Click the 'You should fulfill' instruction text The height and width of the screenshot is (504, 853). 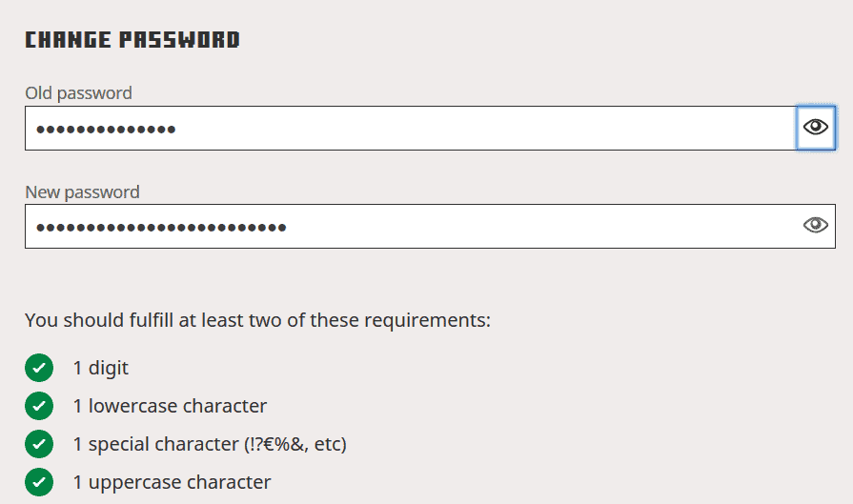tap(258, 320)
